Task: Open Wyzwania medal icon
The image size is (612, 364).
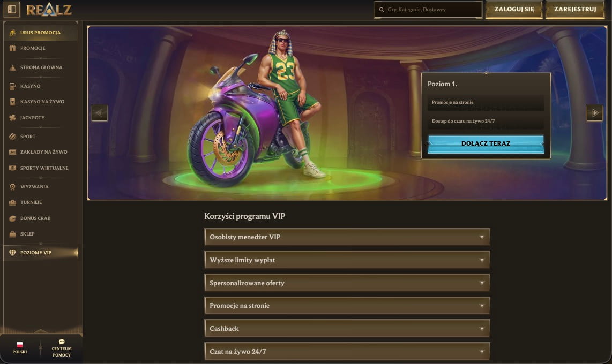Action: tap(12, 187)
